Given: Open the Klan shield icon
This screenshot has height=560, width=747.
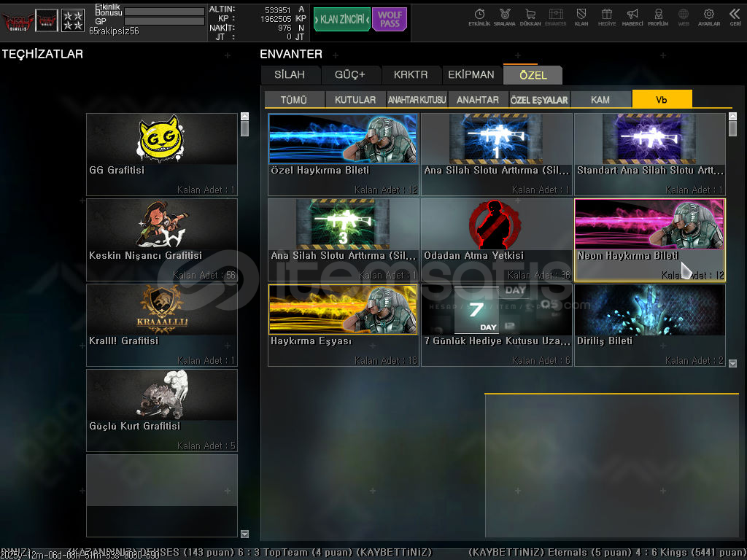Looking at the screenshot, I should [581, 17].
